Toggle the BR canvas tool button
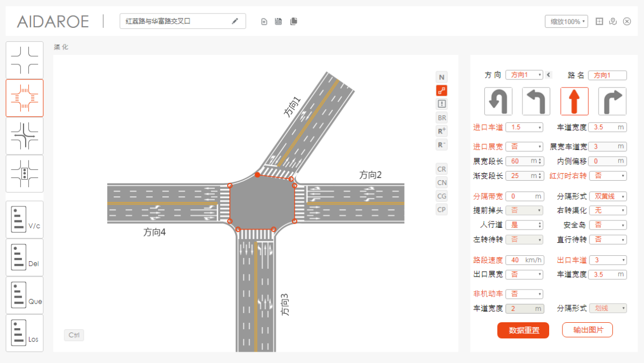The height and width of the screenshot is (363, 644). 441,117
